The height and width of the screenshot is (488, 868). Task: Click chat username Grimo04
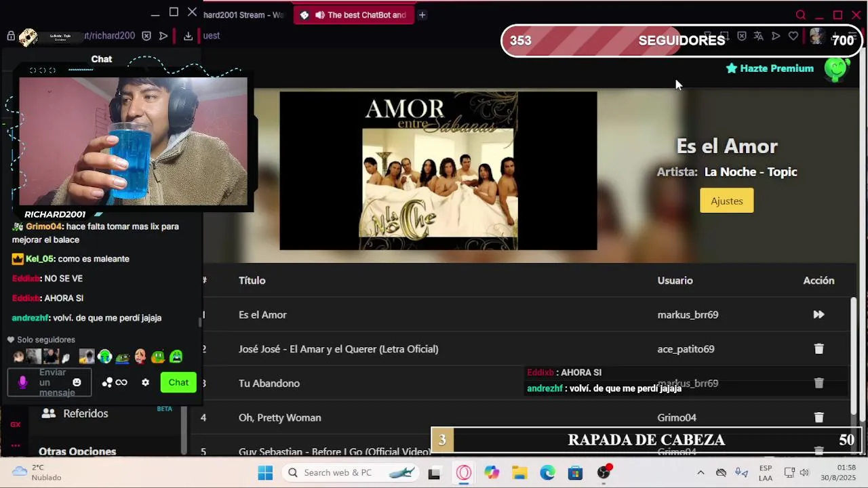coord(44,226)
